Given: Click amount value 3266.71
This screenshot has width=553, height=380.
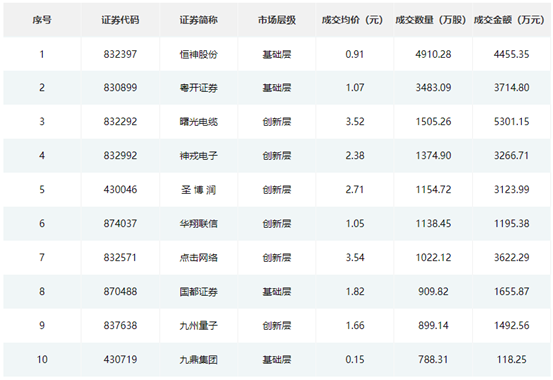Looking at the screenshot, I should click(512, 156).
